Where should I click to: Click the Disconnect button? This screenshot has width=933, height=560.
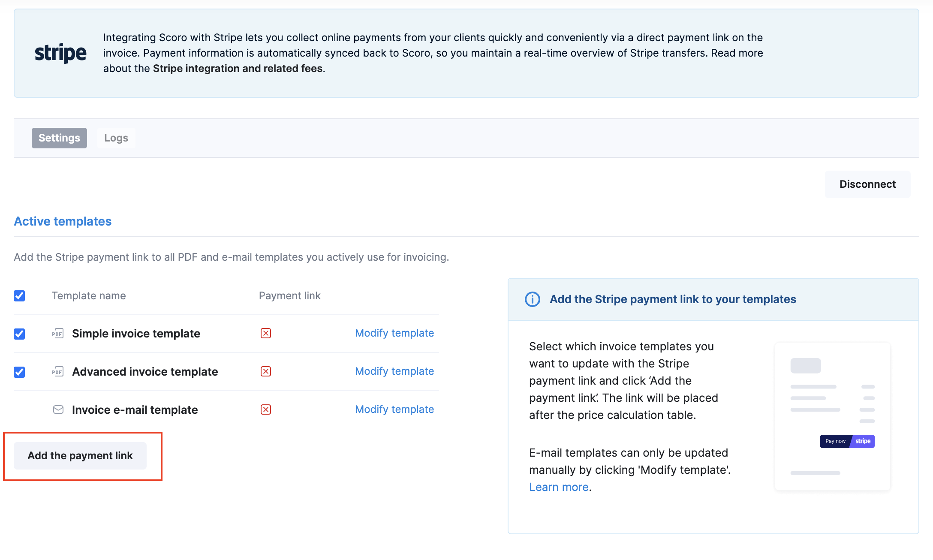868,184
